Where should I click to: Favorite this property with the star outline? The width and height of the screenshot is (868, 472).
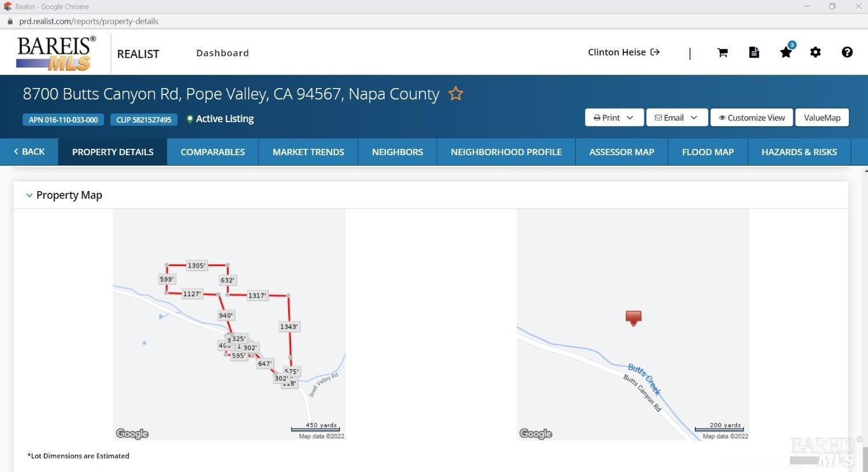tap(456, 94)
